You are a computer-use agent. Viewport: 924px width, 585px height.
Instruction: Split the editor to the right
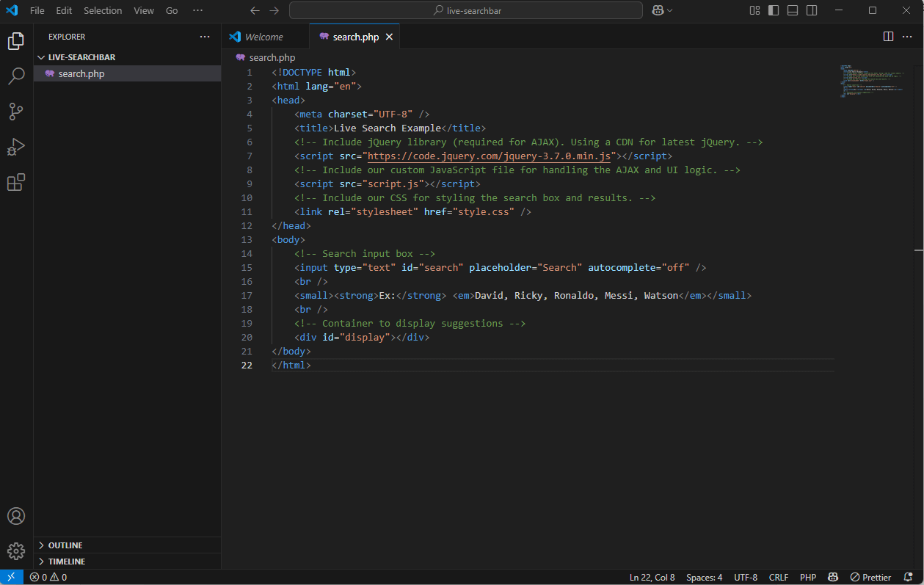[x=890, y=36]
